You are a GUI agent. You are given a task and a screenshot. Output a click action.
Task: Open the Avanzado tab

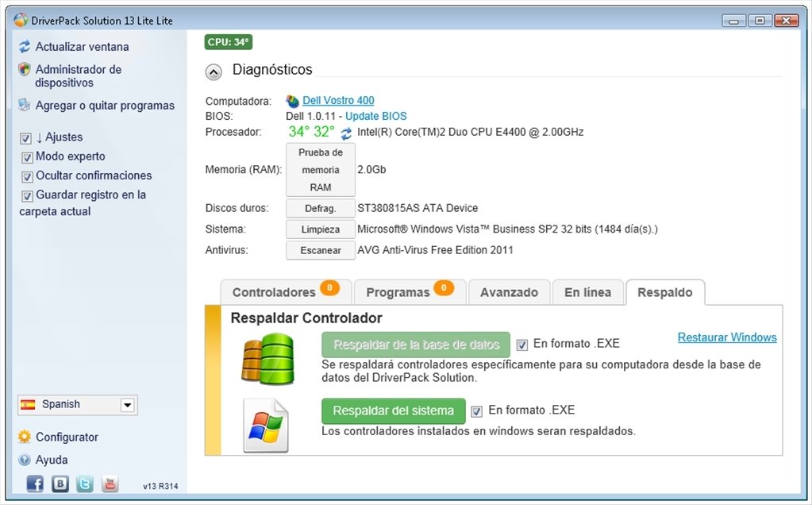(x=509, y=293)
